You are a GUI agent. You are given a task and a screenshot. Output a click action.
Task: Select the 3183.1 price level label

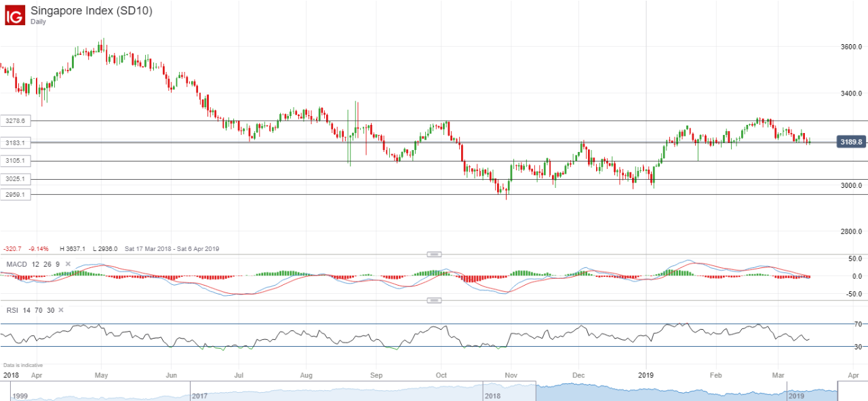15,142
